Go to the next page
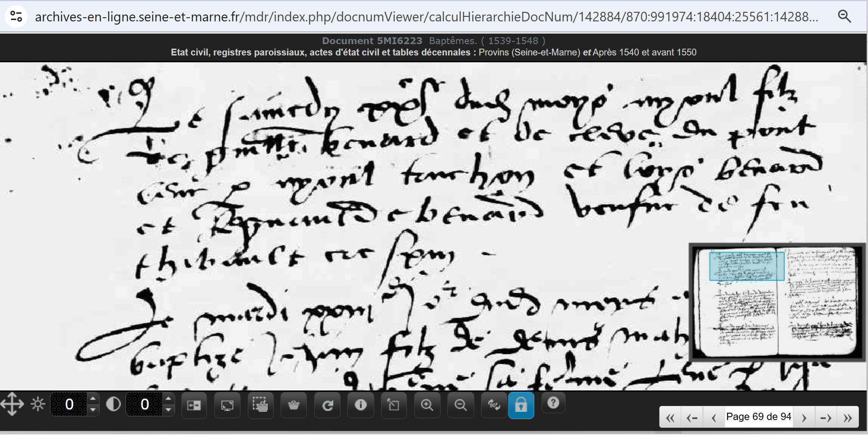This screenshot has height=435, width=868. [x=804, y=417]
